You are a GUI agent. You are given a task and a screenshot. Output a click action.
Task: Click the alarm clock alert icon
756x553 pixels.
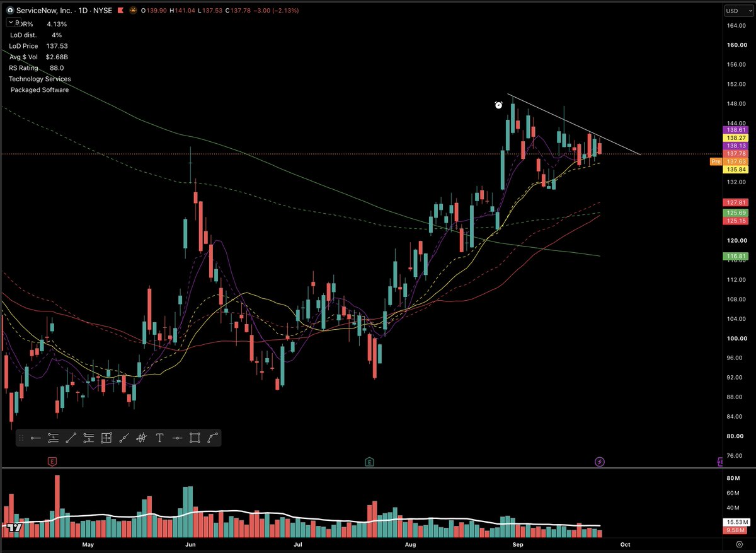498,105
